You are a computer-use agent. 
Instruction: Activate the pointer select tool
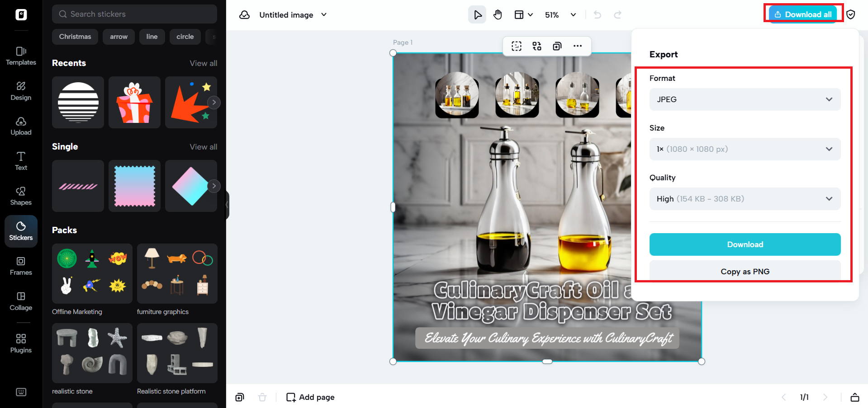pos(477,15)
